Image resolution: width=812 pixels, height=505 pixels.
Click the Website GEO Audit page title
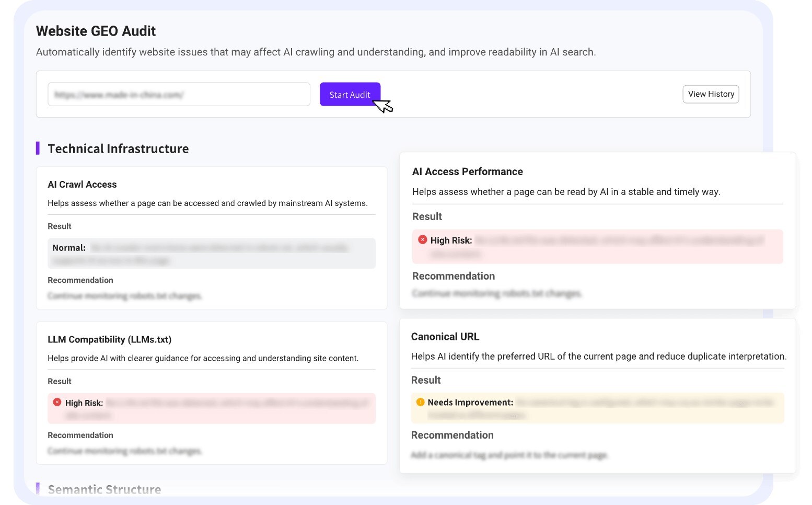(96, 31)
